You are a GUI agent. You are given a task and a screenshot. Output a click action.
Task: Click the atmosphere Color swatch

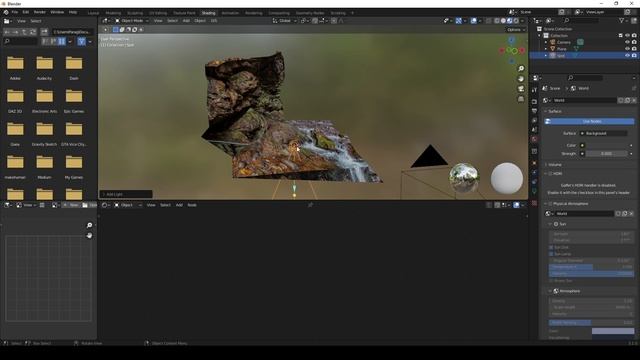tap(613, 331)
